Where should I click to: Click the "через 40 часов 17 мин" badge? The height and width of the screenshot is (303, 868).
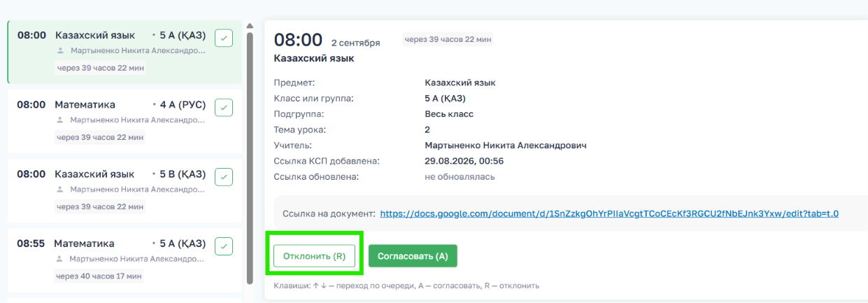(x=99, y=276)
